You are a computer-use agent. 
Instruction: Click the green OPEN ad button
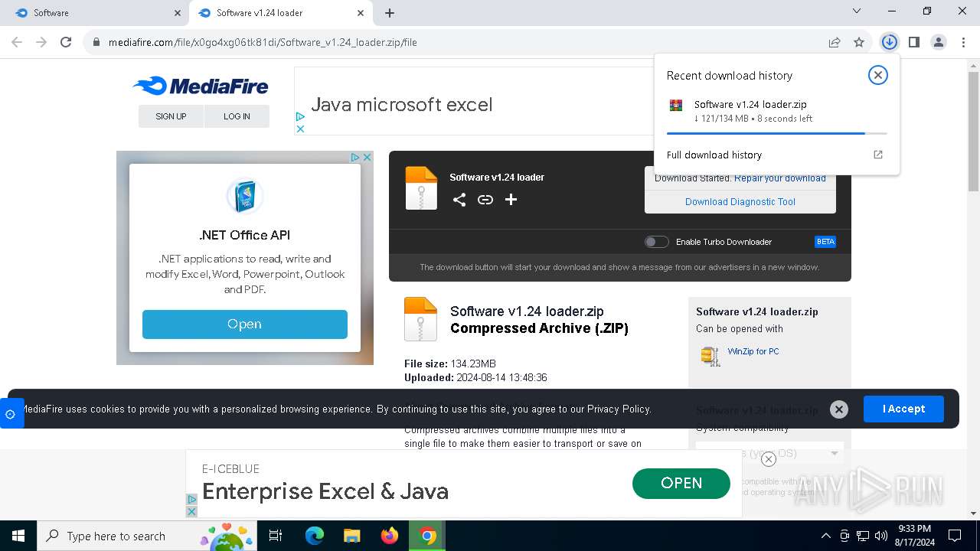pyautogui.click(x=681, y=483)
